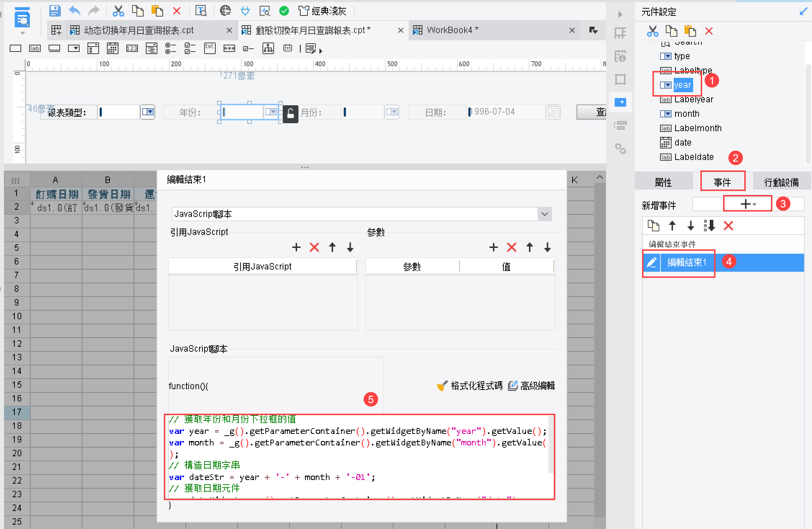Select the Labeldate item in widget tree
The image size is (812, 529).
click(x=694, y=157)
